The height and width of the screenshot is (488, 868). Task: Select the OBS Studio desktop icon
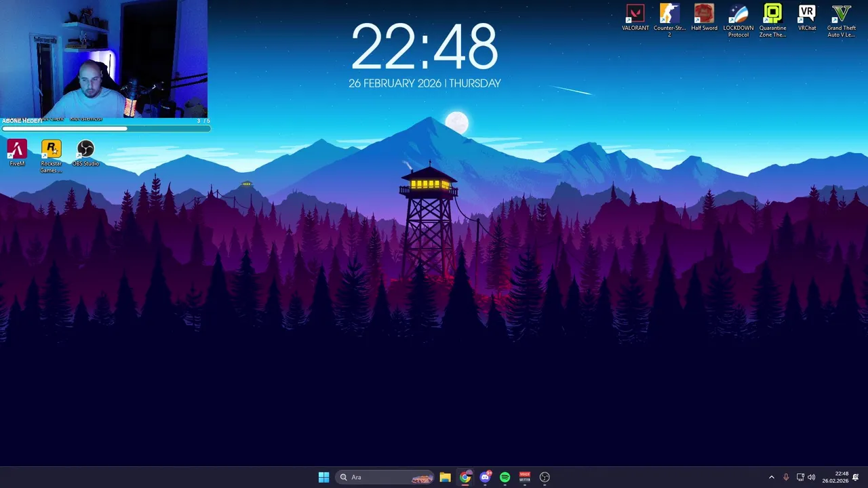click(85, 153)
